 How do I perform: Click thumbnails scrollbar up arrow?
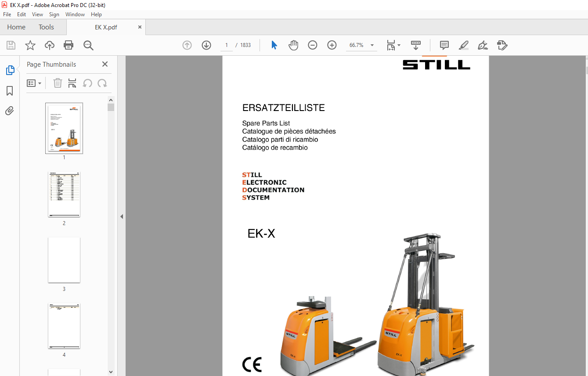click(111, 100)
